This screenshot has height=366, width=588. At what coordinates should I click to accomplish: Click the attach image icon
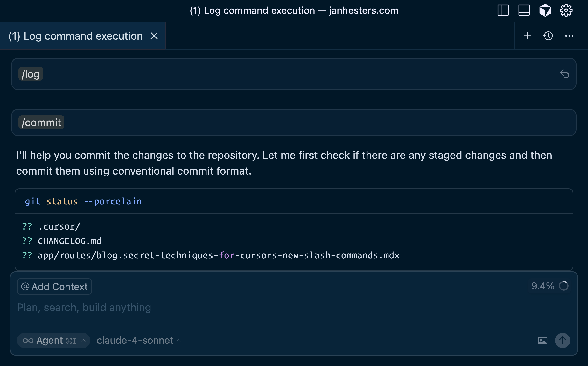coord(542,341)
